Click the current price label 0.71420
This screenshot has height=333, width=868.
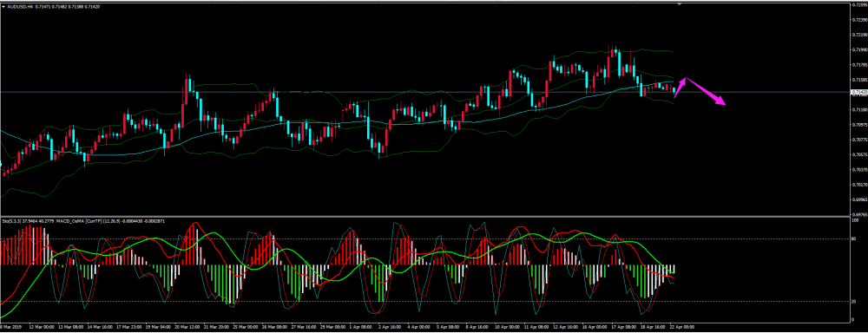[x=859, y=92]
